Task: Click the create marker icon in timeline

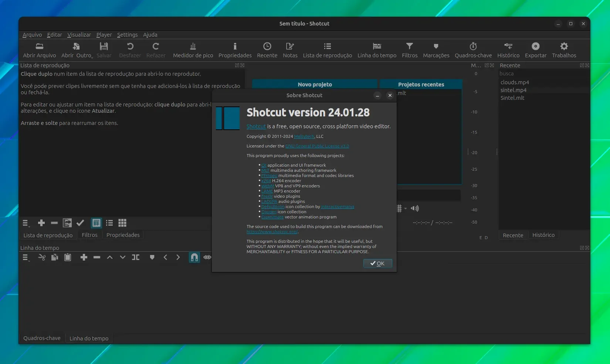Action: [152, 257]
